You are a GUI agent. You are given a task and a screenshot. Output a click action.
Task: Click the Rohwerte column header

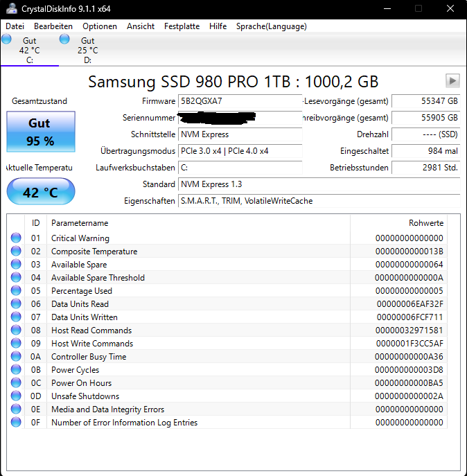point(398,223)
